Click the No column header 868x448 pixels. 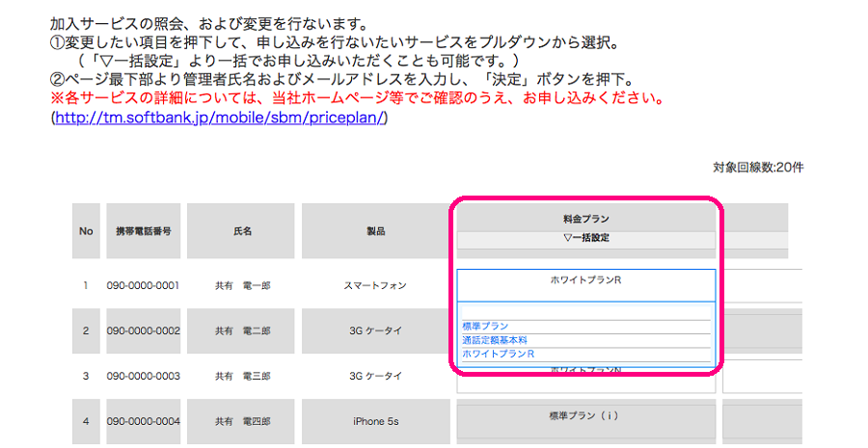click(86, 231)
